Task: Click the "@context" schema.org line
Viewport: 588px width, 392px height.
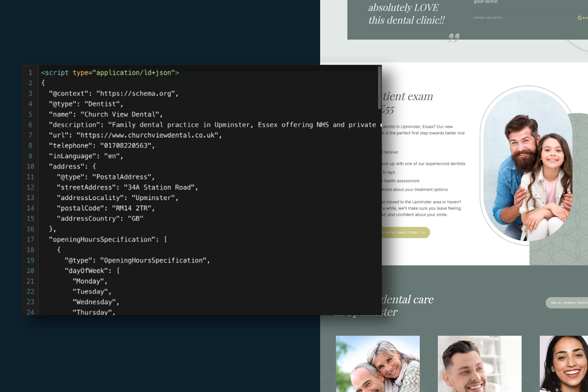Action: (114, 93)
